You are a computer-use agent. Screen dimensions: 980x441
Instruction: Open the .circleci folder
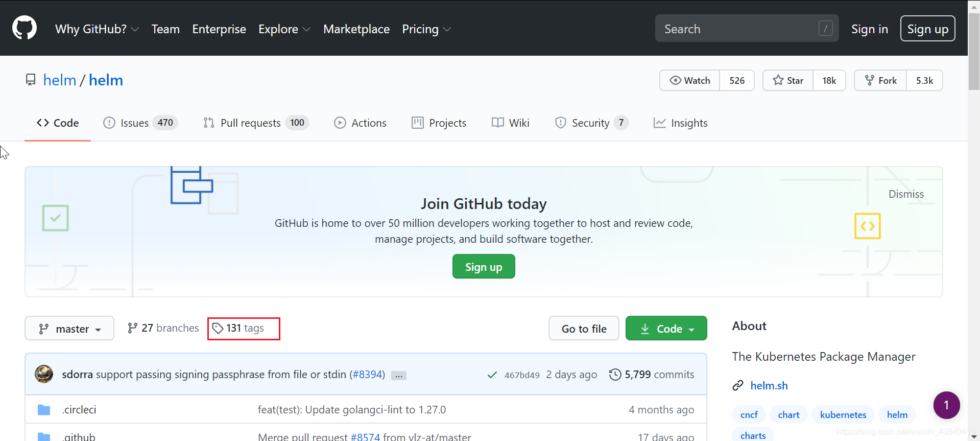tap(79, 410)
